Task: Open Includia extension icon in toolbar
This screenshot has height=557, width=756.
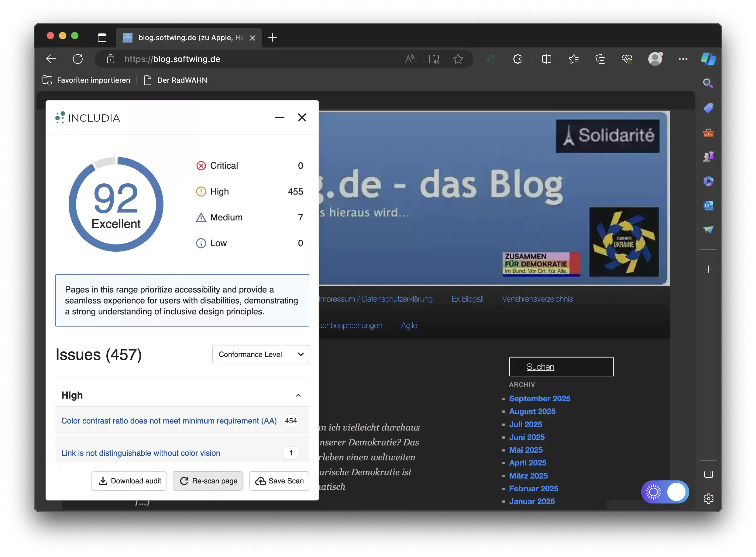Action: (490, 59)
